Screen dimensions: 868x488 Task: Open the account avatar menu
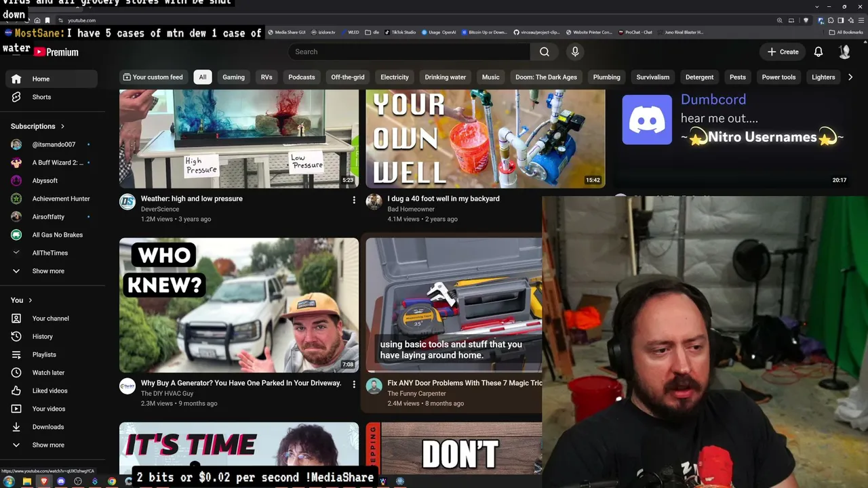(x=844, y=52)
